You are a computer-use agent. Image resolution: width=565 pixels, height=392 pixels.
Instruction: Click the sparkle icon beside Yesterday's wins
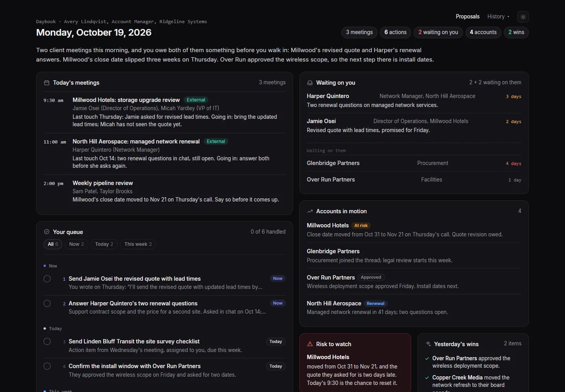(428, 344)
